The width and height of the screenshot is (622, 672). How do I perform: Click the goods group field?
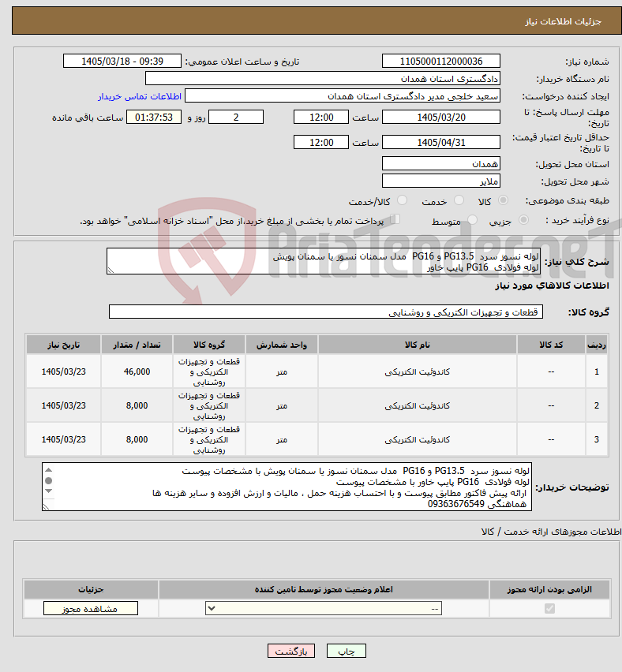pos(326,312)
